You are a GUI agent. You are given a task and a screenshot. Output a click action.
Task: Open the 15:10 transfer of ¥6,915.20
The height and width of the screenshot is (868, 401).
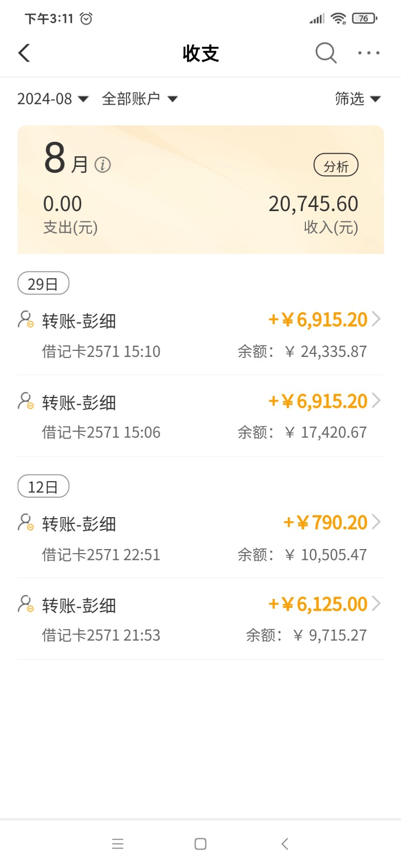(200, 335)
